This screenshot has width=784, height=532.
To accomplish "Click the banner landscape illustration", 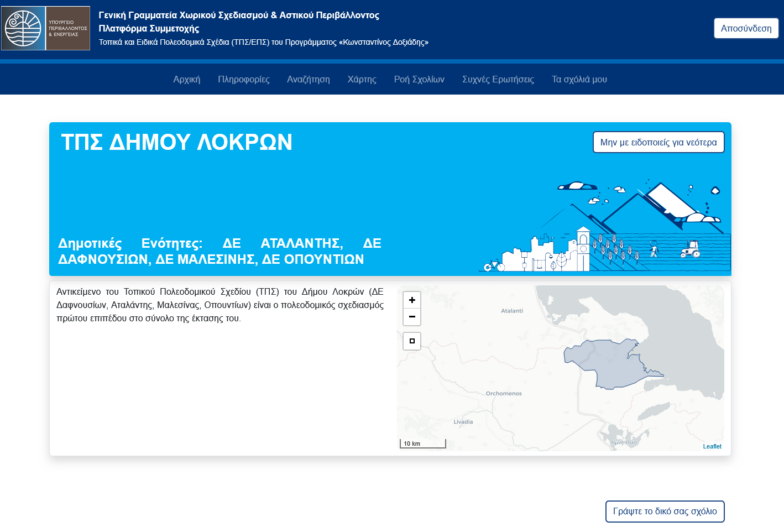I will tap(605, 225).
